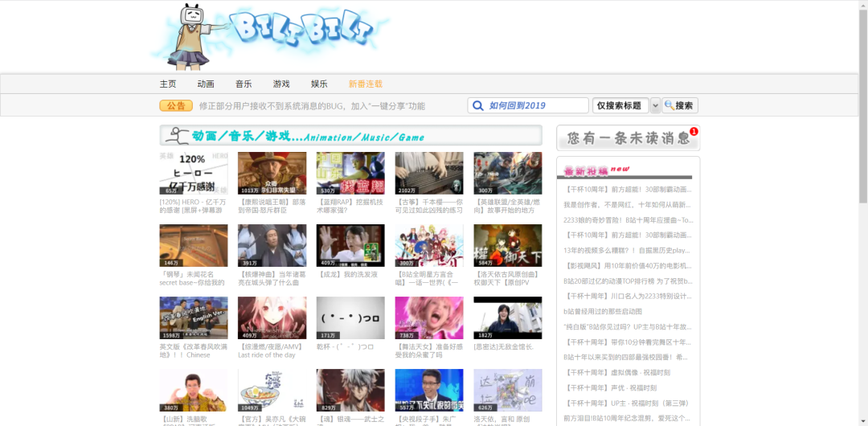Screen dimensions: 868x426
Task: Open 带你10分钟看完舞蹈区十年 link
Action: point(628,342)
